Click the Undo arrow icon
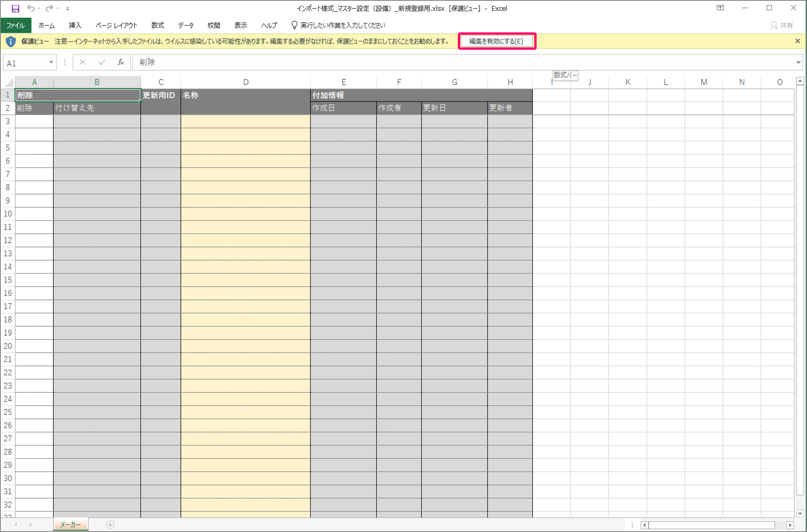 click(31, 8)
